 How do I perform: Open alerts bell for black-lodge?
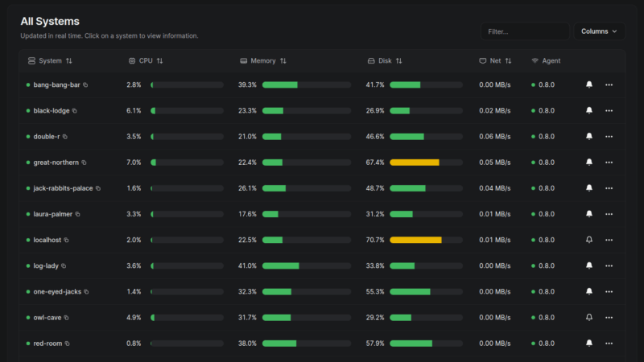point(588,110)
